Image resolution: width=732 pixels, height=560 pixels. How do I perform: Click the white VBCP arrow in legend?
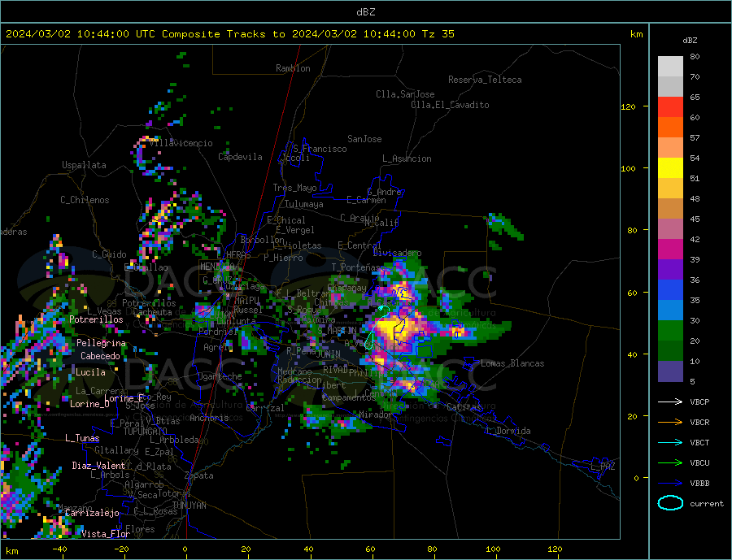[x=670, y=402]
